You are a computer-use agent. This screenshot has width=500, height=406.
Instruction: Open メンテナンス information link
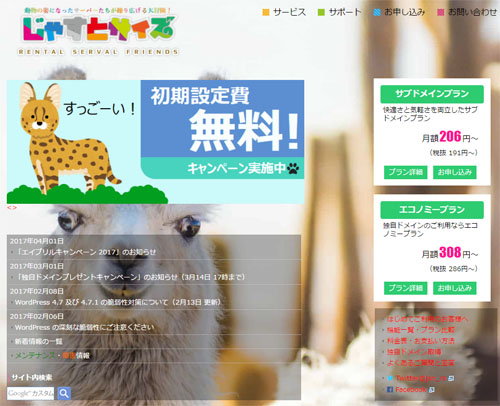35,356
